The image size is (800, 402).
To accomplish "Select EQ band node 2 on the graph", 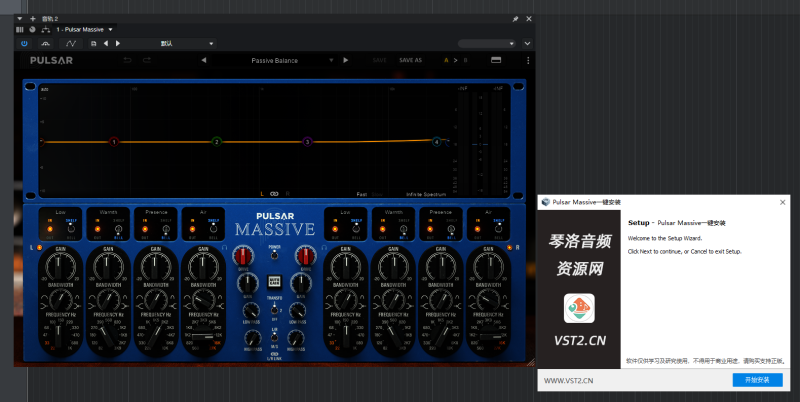I will (216, 142).
